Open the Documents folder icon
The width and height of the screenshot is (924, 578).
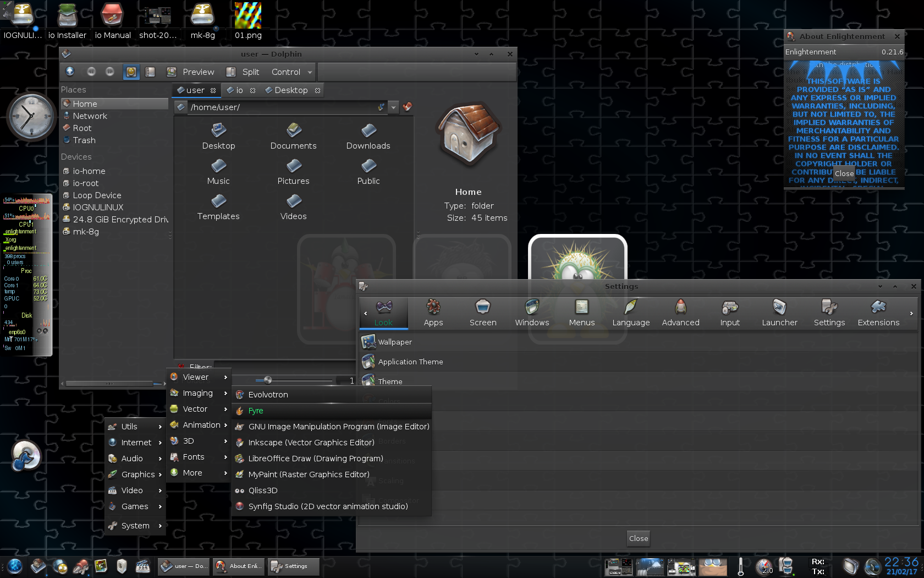(294, 136)
